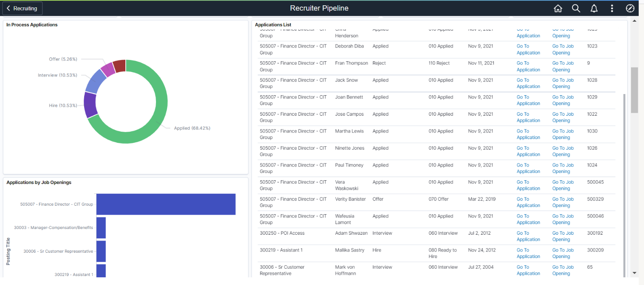Open Go To Job Opening for Adam Shwazen

point(563,236)
